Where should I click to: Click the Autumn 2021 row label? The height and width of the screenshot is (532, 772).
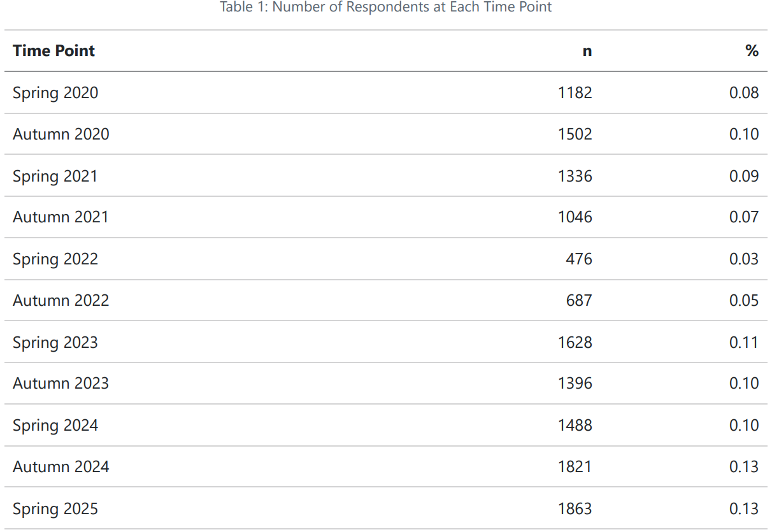coord(61,217)
